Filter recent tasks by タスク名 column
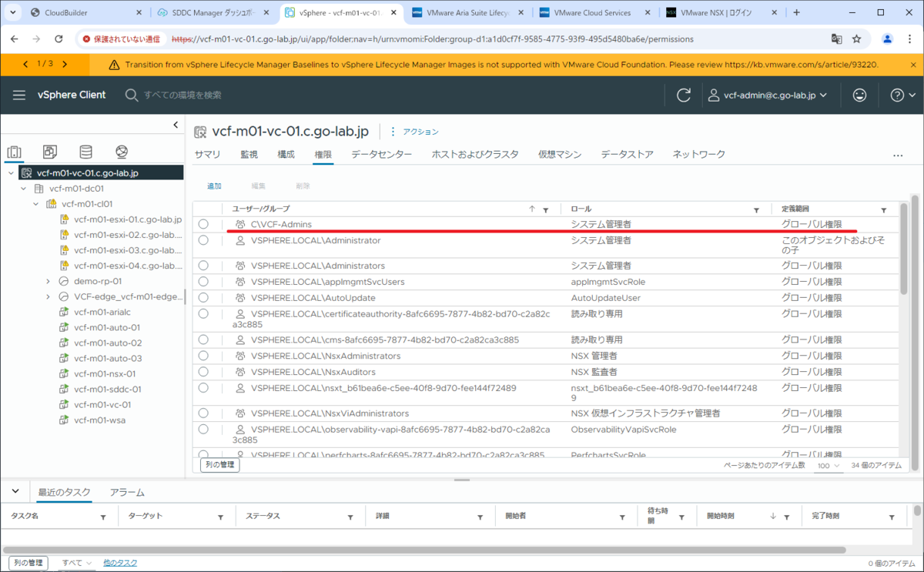Screen dimensions: 924x572 103,517
